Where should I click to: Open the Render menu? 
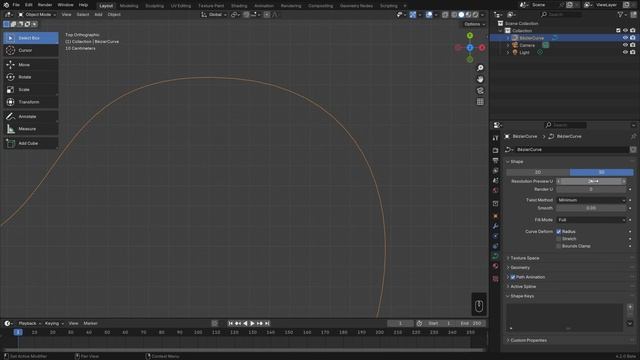coord(45,5)
